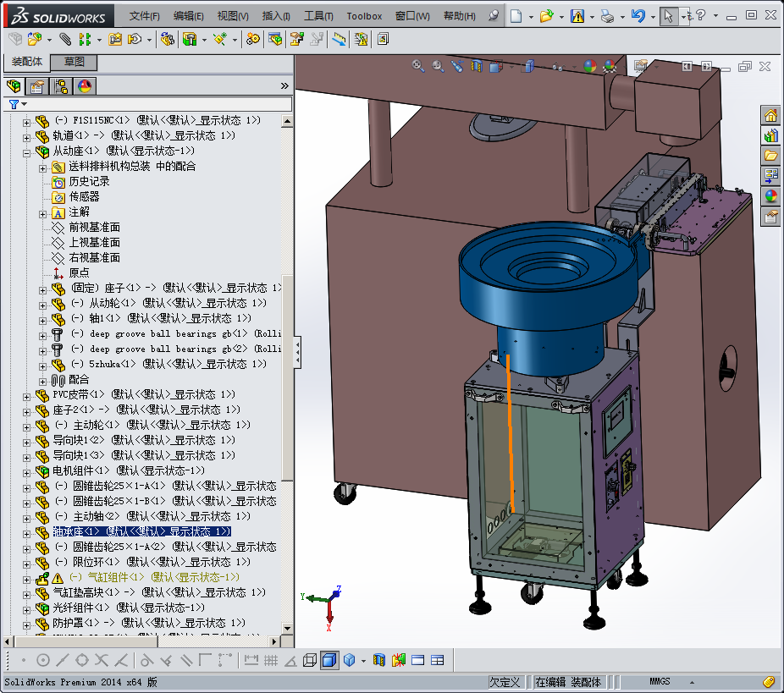This screenshot has width=784, height=693.
Task: Open the 视图(V) menu
Action: coord(233,16)
